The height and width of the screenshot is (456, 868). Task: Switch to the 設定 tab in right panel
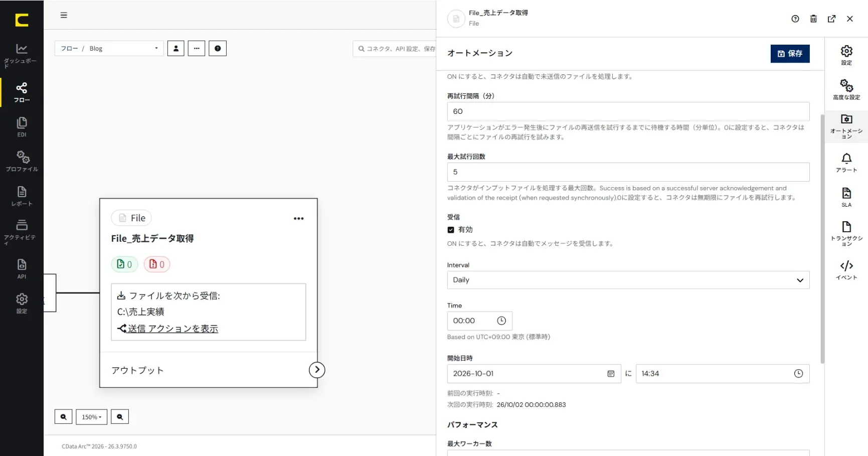point(846,55)
